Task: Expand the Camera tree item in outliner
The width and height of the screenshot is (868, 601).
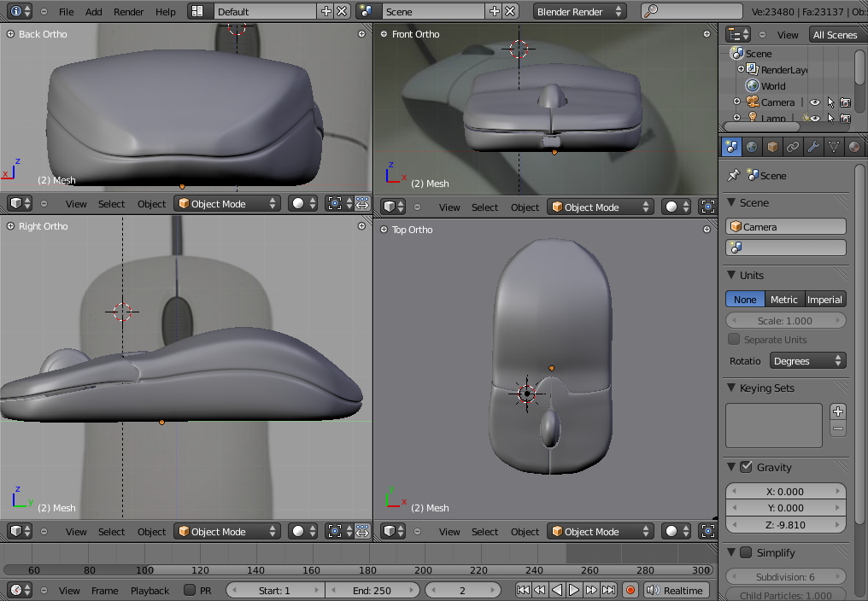Action: (x=736, y=102)
